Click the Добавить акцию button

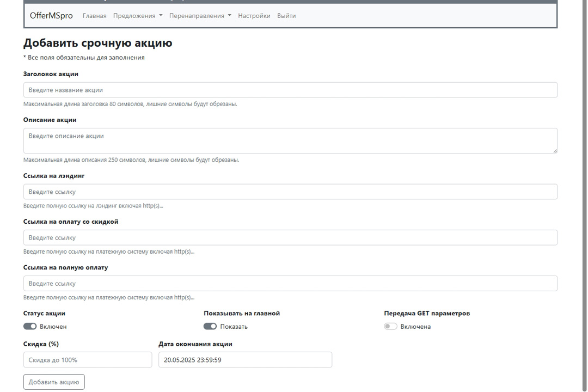54,382
